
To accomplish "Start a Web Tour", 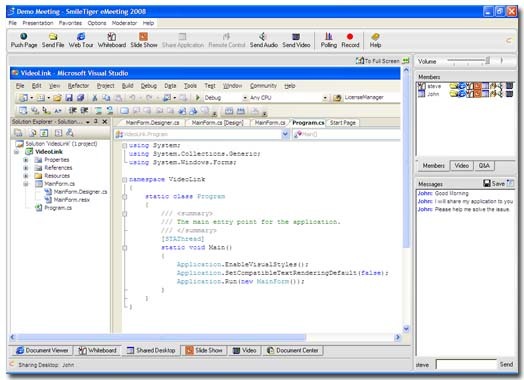I will tap(81, 40).
